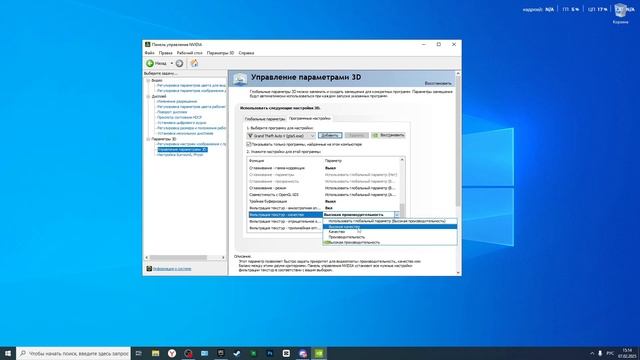Select Регулировка размера и положения рабочего стола
This screenshot has height=360, width=640.
point(191,128)
